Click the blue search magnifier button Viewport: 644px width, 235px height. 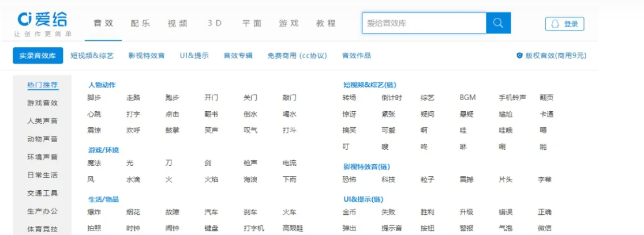tap(498, 22)
